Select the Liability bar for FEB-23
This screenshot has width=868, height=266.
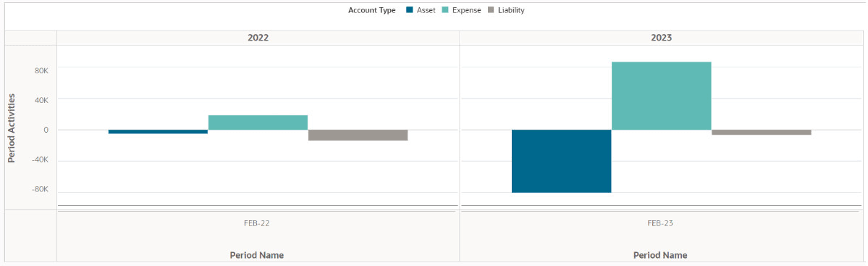(x=762, y=133)
